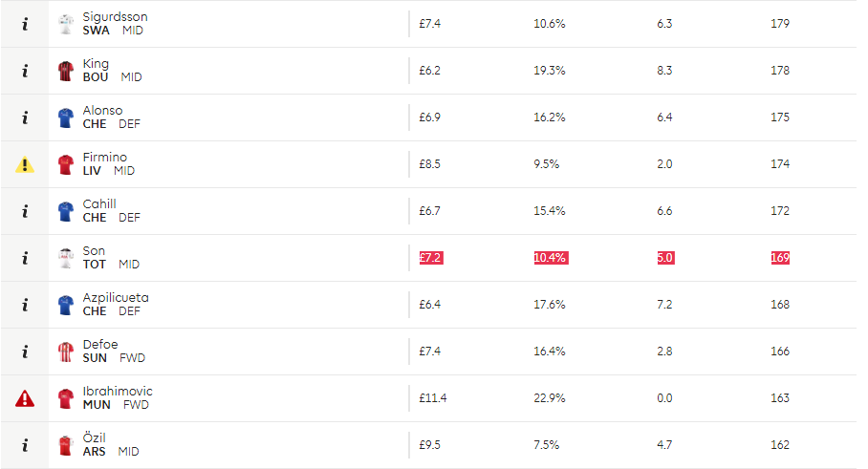
Task: Click Defoe's info icon
Action: [x=25, y=352]
